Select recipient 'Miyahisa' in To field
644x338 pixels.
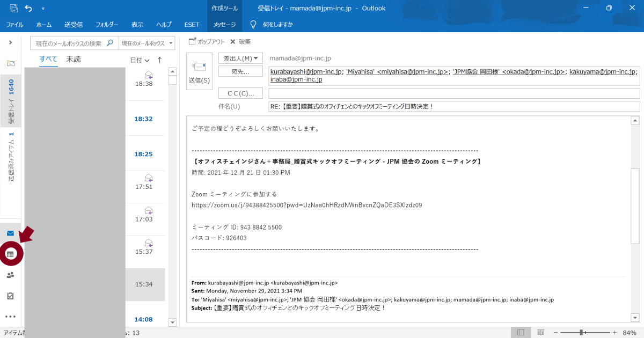click(397, 71)
